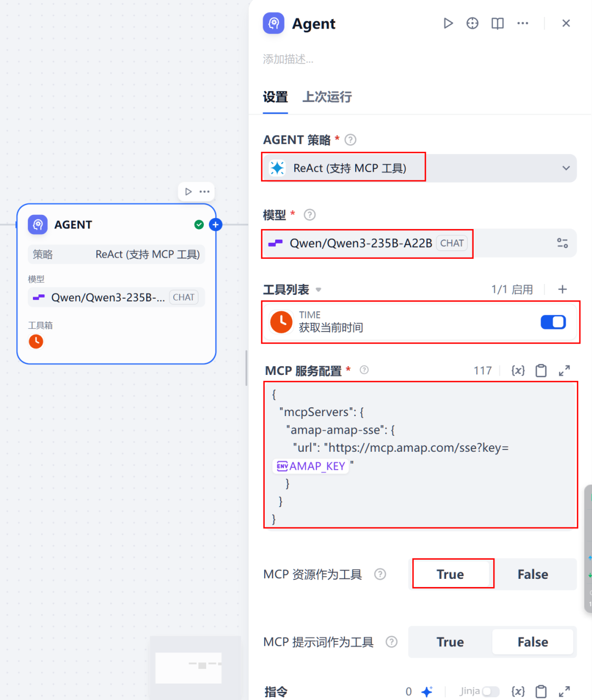
Task: Run the Agent node with play icon in panel header
Action: click(x=448, y=24)
